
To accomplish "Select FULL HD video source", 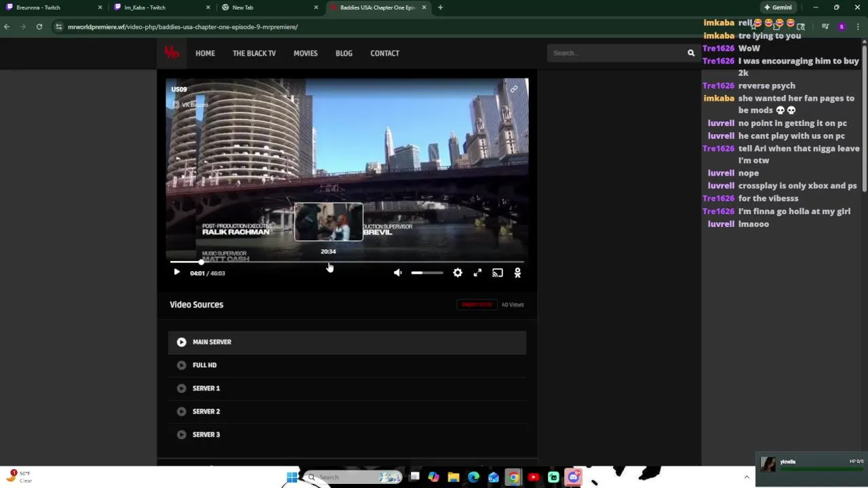I will [347, 365].
